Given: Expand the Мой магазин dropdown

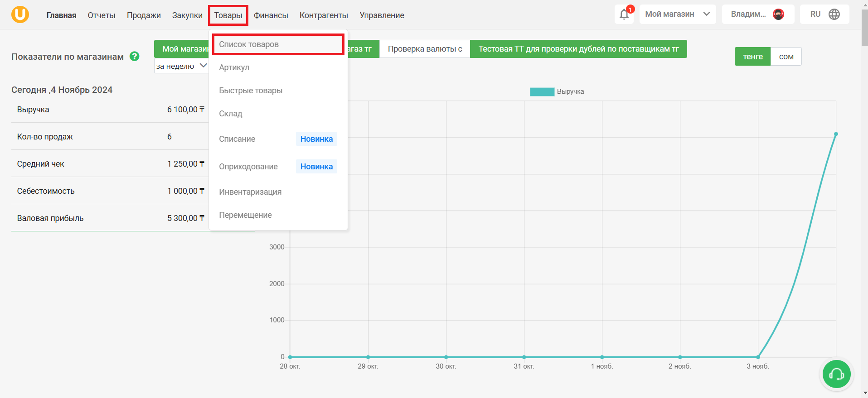Looking at the screenshot, I should tap(678, 14).
